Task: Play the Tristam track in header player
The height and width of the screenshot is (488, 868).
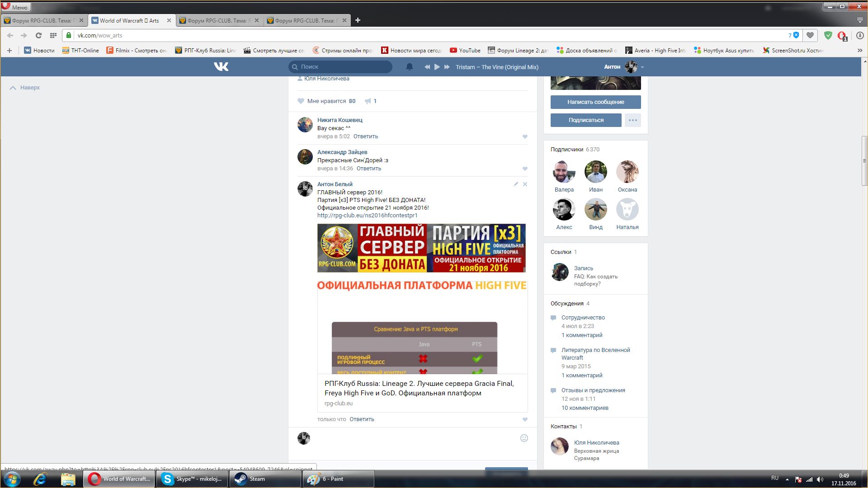Action: (x=437, y=67)
